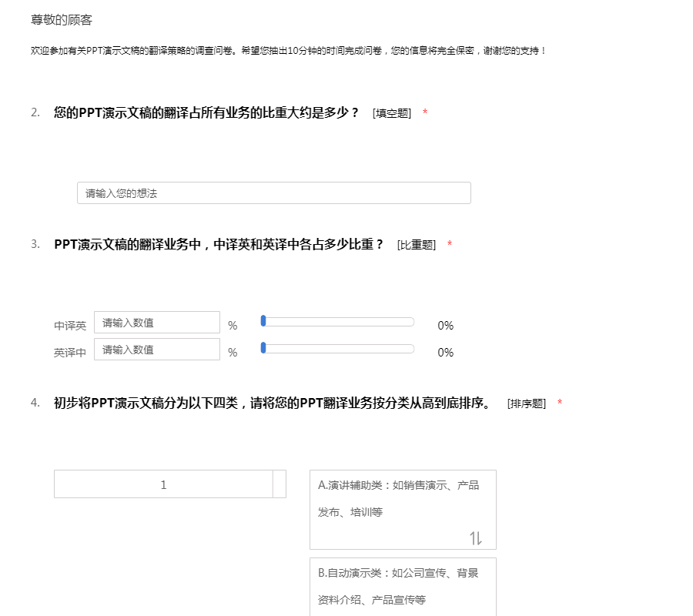
Task: Select option B.自动演示类 card
Action: pyautogui.click(x=402, y=586)
